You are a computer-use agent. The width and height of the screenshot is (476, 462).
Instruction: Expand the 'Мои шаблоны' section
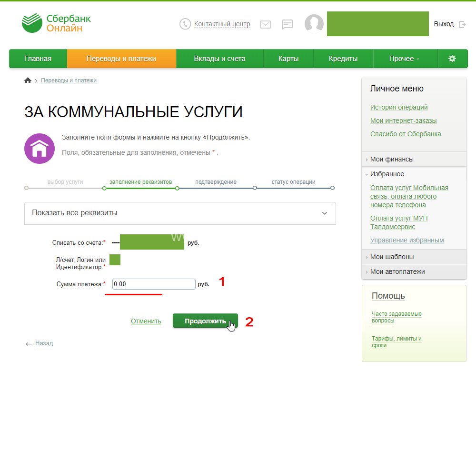[392, 257]
